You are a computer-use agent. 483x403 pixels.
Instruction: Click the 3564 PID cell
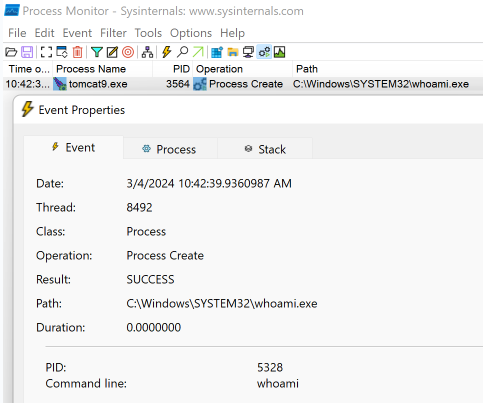178,84
